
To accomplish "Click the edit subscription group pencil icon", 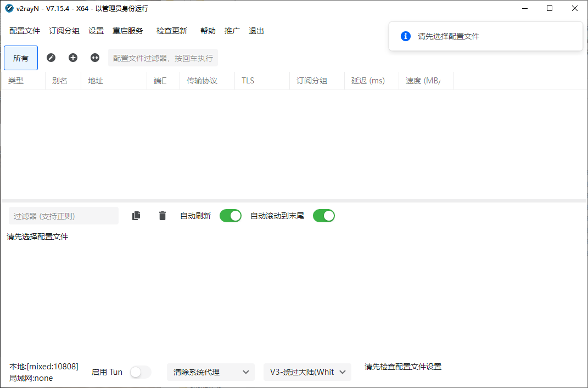I will point(51,58).
